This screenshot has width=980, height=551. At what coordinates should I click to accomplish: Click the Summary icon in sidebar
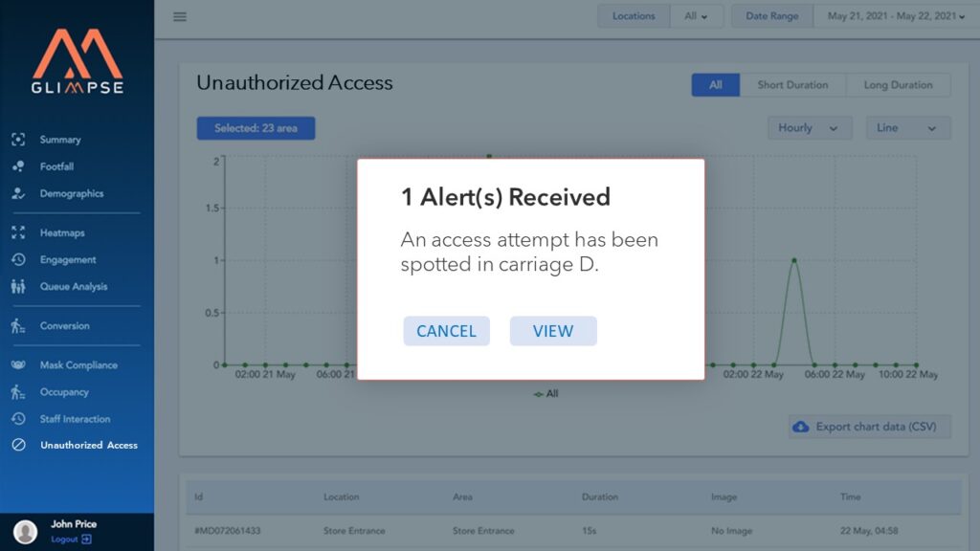click(x=18, y=140)
